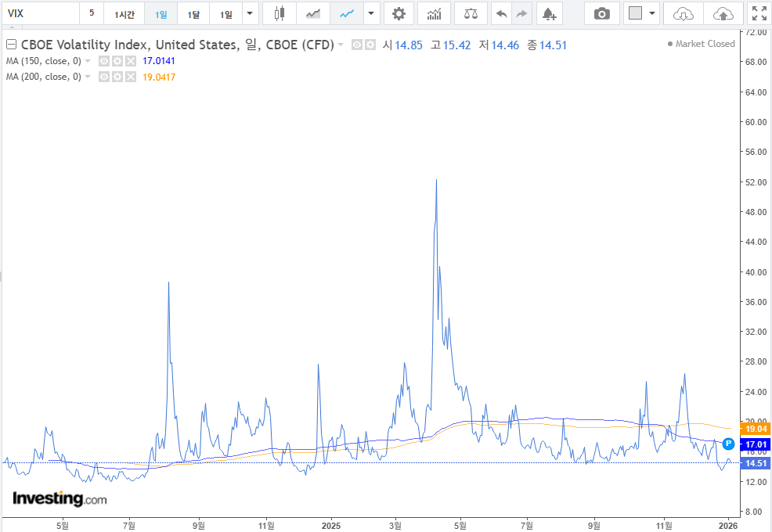Click the blue P marker on chart
Viewport: 772px width, 532px height.
point(728,444)
